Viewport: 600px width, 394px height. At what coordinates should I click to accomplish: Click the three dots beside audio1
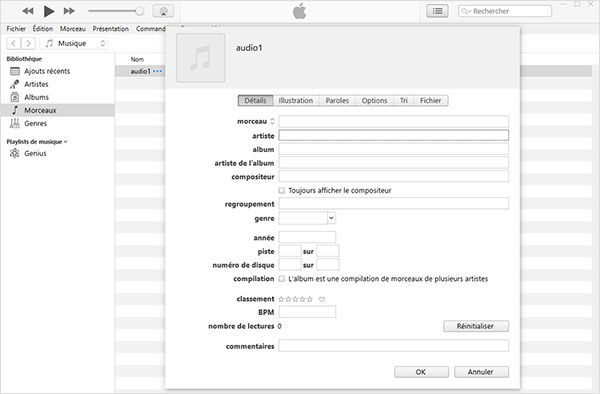[157, 71]
